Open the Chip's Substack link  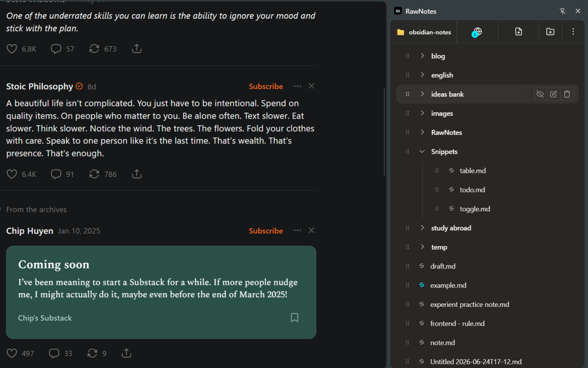pyautogui.click(x=45, y=318)
